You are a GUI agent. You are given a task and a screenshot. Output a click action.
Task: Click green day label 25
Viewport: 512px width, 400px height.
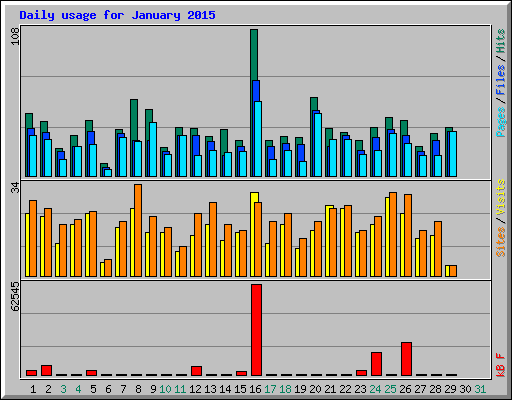pos(390,389)
